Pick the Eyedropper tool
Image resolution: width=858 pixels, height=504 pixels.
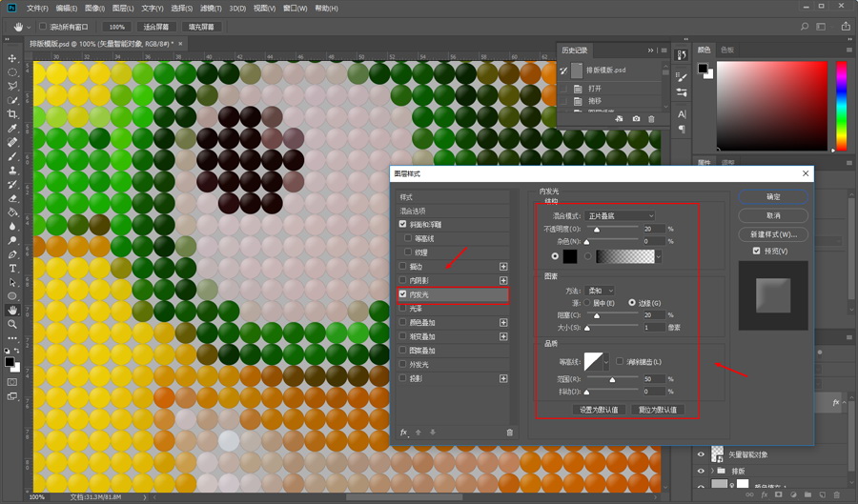(x=12, y=129)
